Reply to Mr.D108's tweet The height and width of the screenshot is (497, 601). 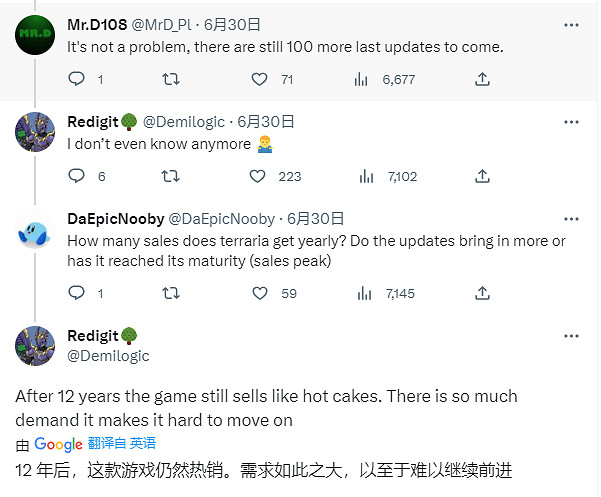(x=77, y=79)
